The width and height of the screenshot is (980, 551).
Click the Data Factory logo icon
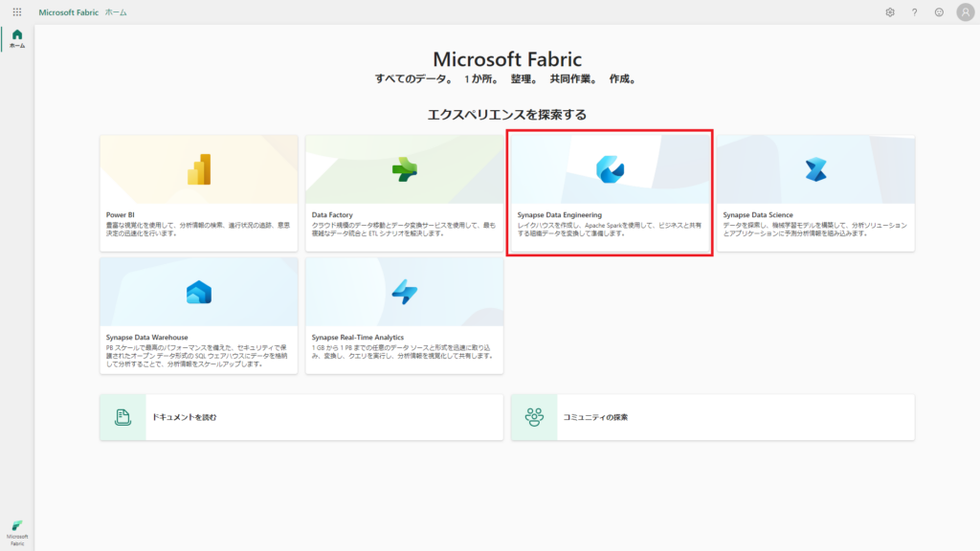coord(404,169)
